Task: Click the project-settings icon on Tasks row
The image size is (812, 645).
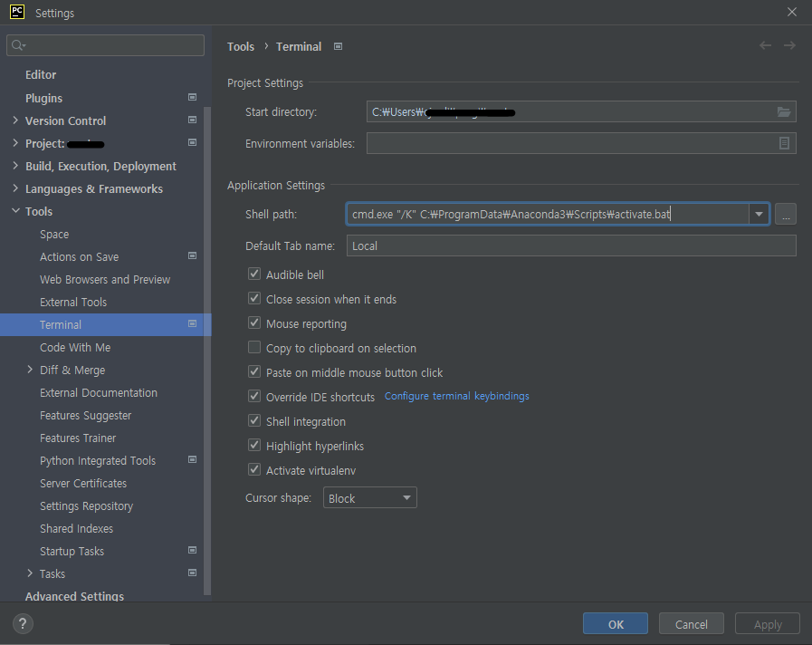Action: (192, 573)
